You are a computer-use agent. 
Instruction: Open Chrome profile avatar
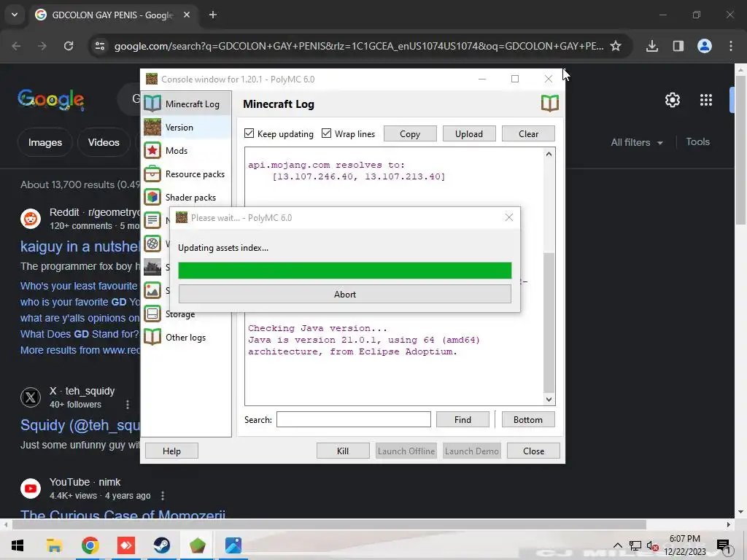tap(705, 46)
